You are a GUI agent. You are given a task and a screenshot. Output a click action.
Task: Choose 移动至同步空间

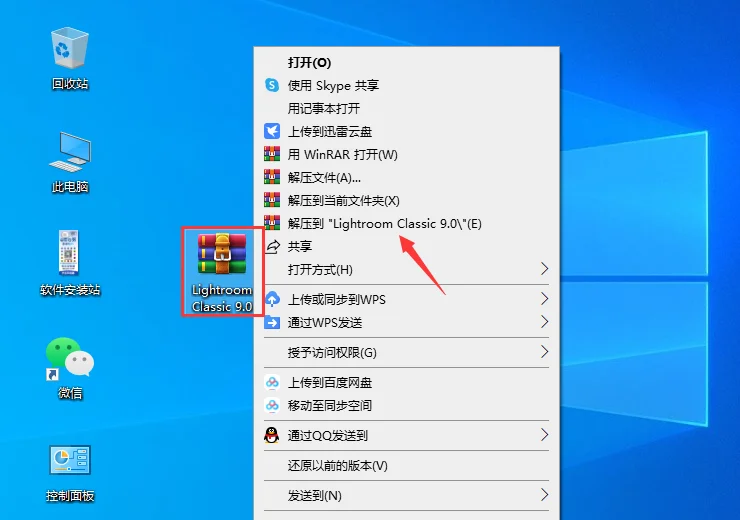pos(407,405)
